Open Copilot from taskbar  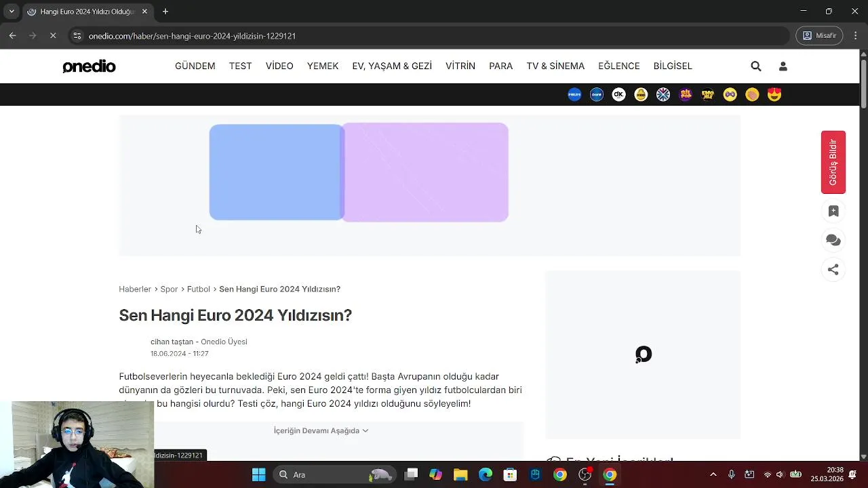435,474
